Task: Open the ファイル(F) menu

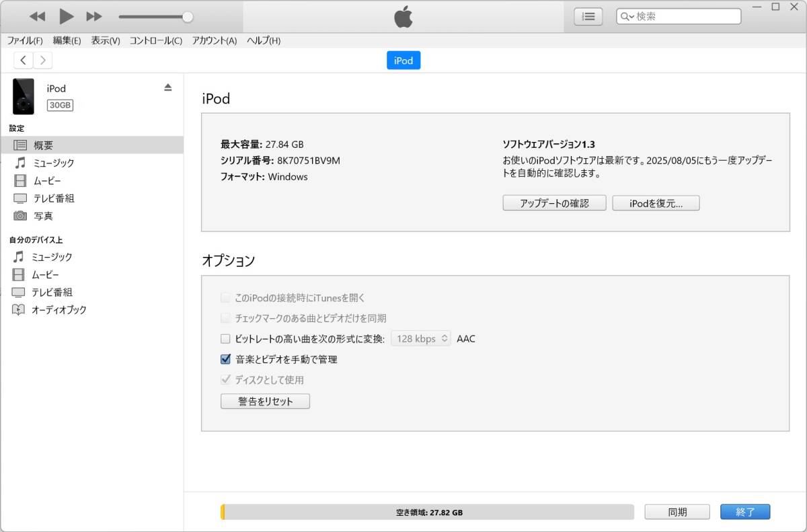Action: coord(25,40)
